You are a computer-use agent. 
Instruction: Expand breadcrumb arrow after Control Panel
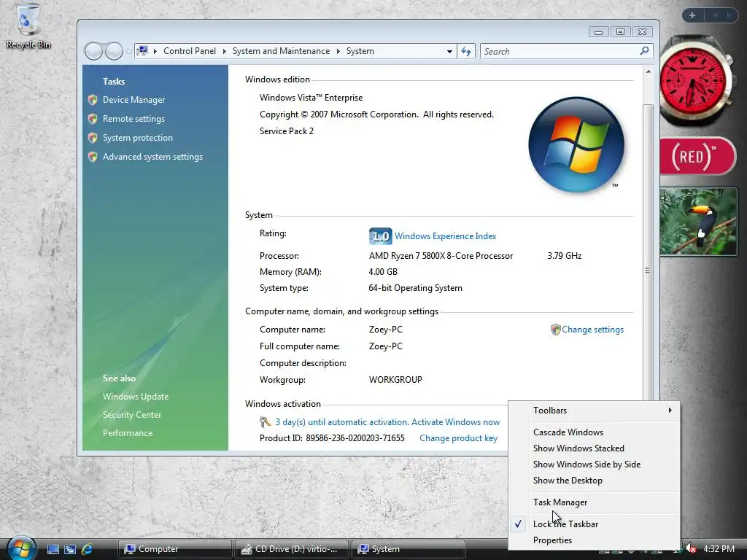(224, 51)
